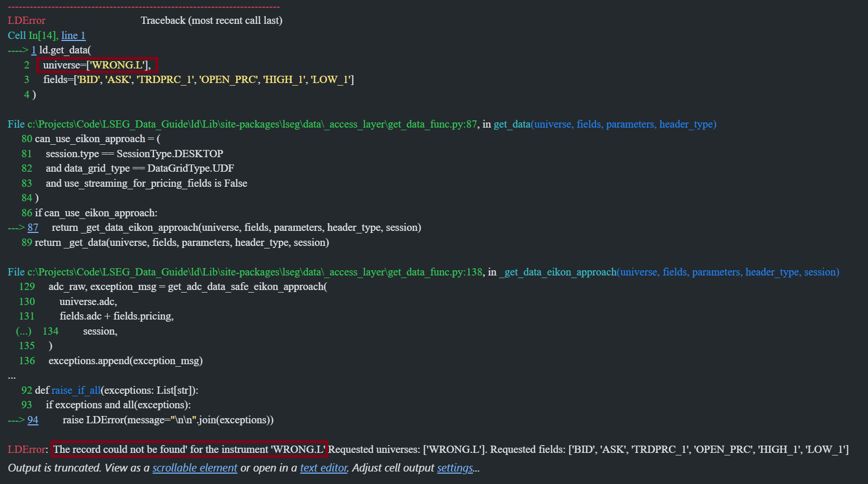Screen dimensions: 868x484
Task: Open output in a text editor
Action: [x=323, y=468]
